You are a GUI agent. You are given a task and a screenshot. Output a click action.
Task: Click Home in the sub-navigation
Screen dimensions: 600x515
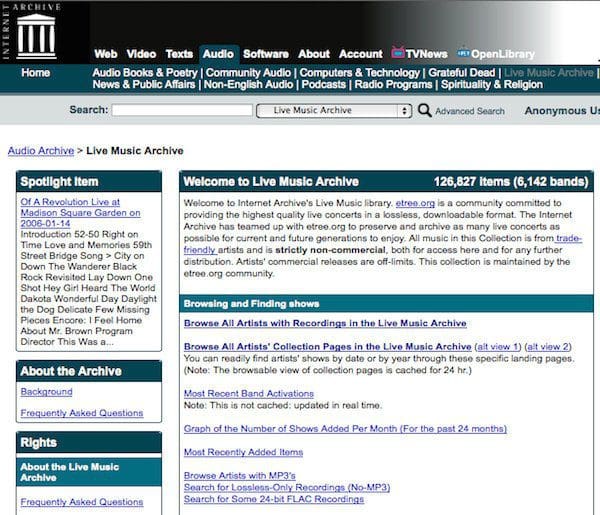(x=36, y=73)
